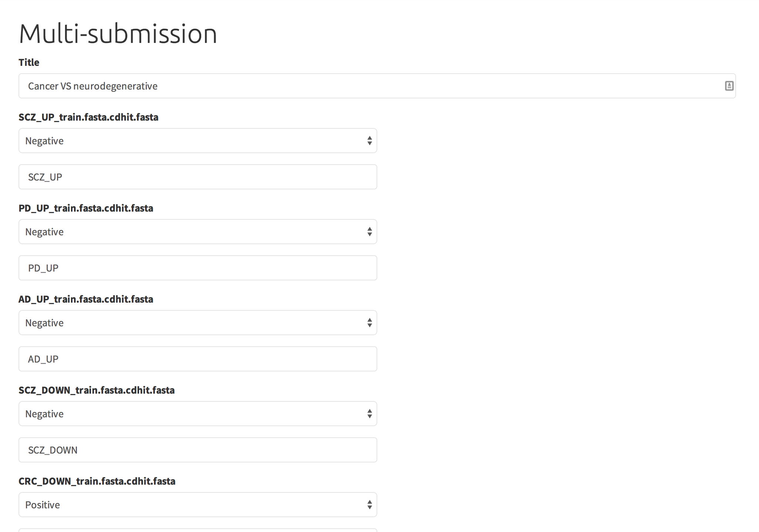759x532 pixels.
Task: Click the PD_UP name input field
Action: [x=198, y=268]
